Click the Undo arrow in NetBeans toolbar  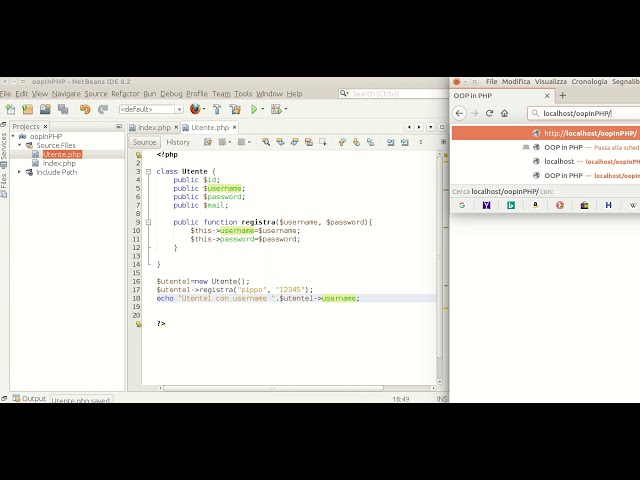click(x=85, y=109)
